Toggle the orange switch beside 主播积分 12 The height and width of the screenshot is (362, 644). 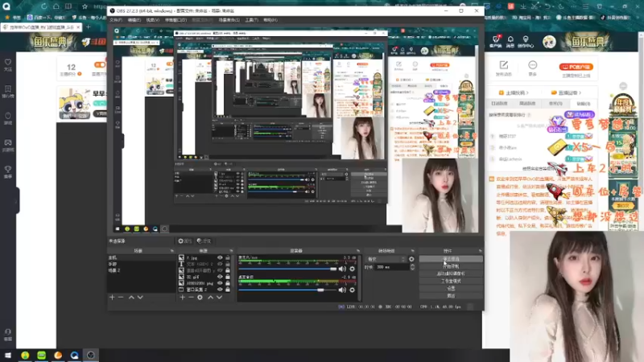(100, 65)
